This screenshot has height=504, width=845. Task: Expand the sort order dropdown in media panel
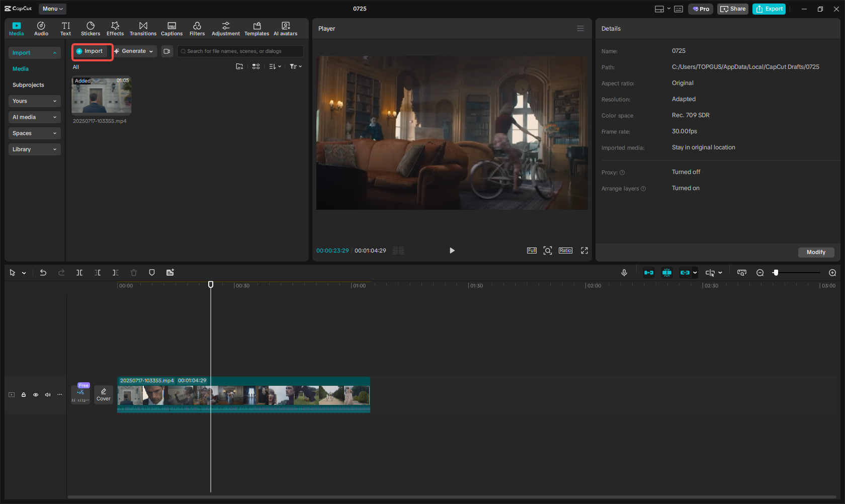point(275,66)
